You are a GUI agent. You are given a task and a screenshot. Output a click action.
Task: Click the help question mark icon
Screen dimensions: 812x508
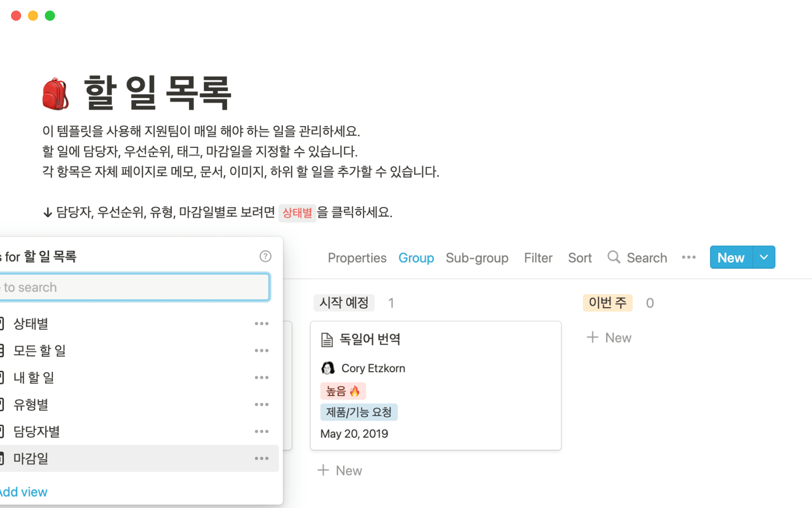265,256
